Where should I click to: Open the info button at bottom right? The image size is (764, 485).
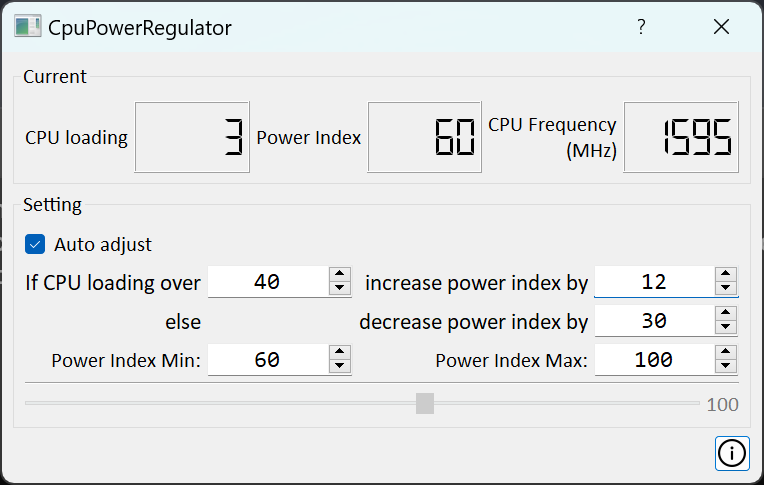[x=732, y=453]
